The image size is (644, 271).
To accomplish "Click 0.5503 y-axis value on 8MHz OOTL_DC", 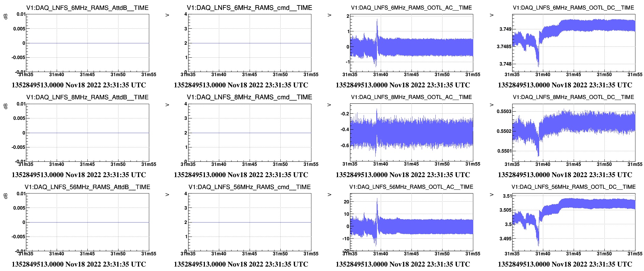I will coord(504,111).
